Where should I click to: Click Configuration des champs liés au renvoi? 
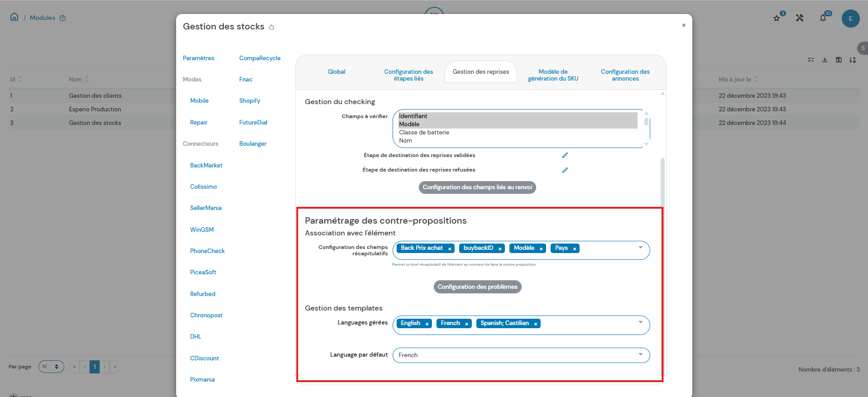tap(477, 187)
